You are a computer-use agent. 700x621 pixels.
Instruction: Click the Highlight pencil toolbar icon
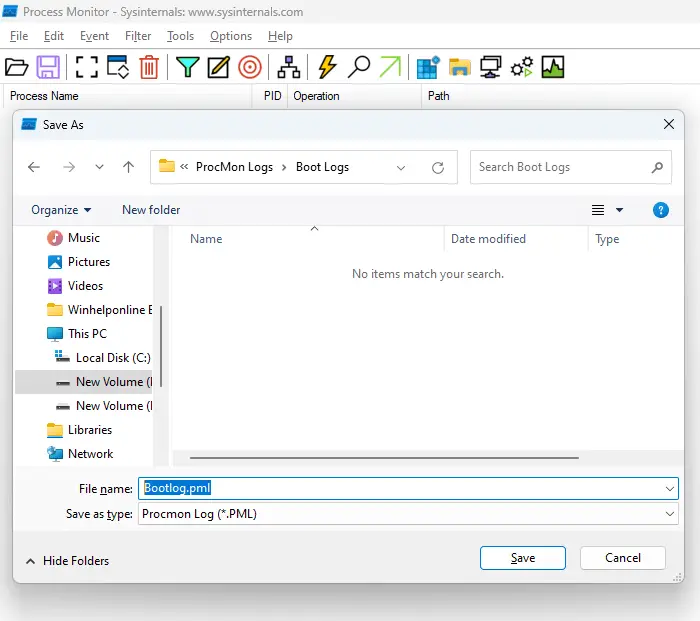219,67
